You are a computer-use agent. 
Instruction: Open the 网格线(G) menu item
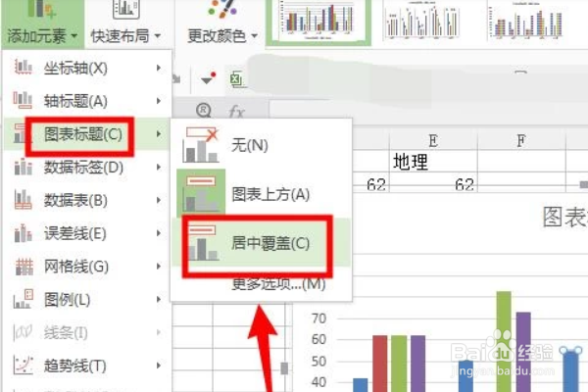(x=87, y=267)
